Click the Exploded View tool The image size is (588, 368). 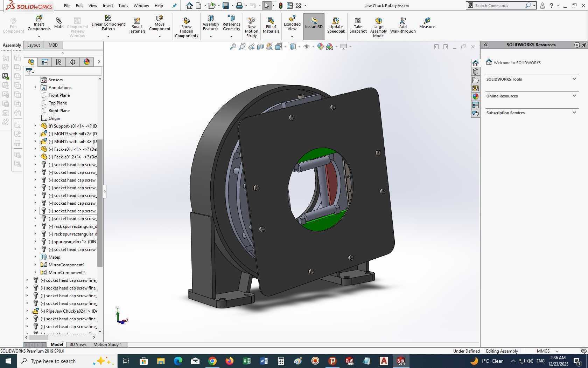point(292,23)
